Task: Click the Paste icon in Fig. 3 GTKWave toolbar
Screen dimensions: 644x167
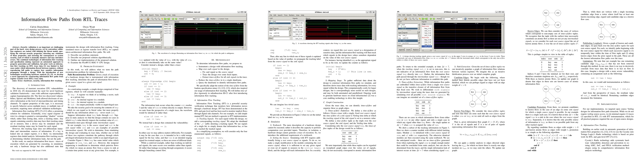Action: point(406,19)
